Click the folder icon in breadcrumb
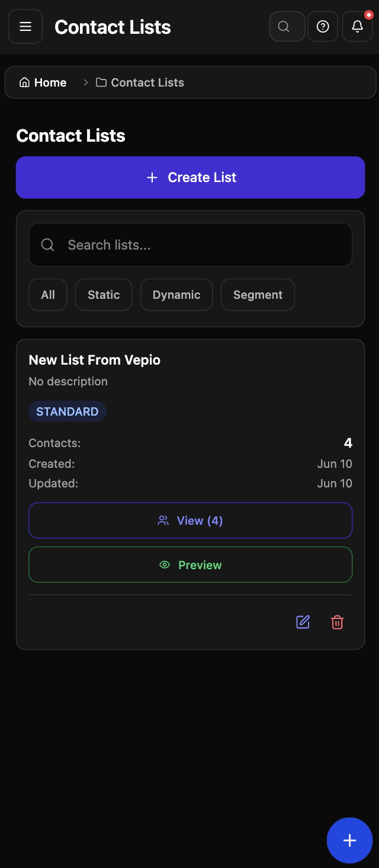This screenshot has width=379, height=868. point(101,82)
